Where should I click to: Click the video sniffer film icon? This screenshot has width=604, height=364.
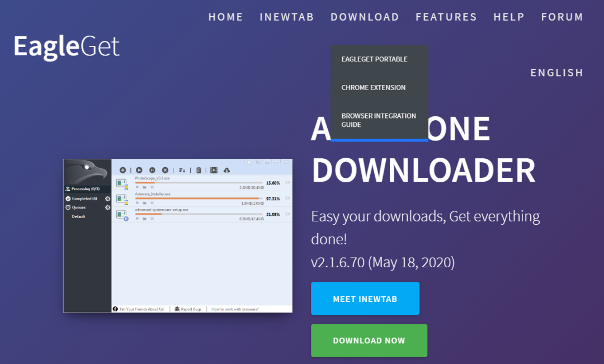coord(214,170)
